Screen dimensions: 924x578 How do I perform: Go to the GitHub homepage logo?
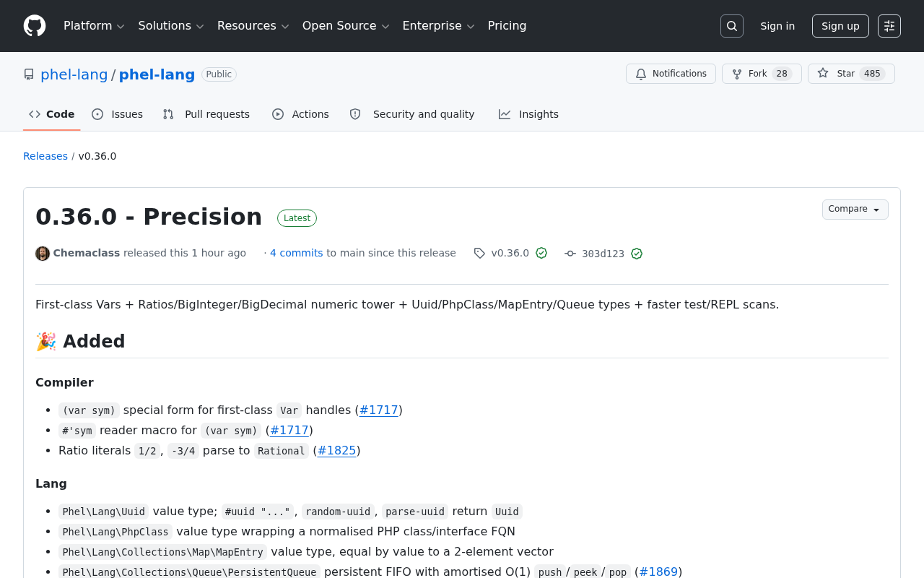pos(35,26)
